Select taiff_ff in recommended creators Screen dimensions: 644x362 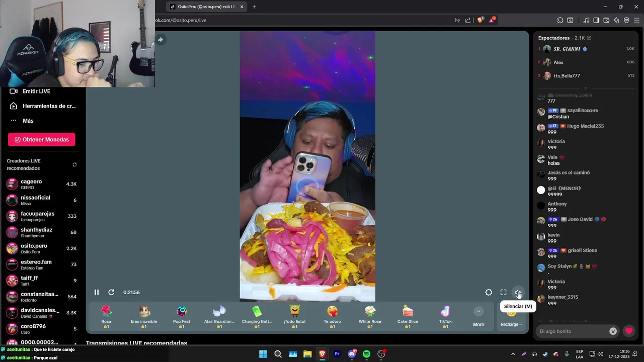[41, 281]
